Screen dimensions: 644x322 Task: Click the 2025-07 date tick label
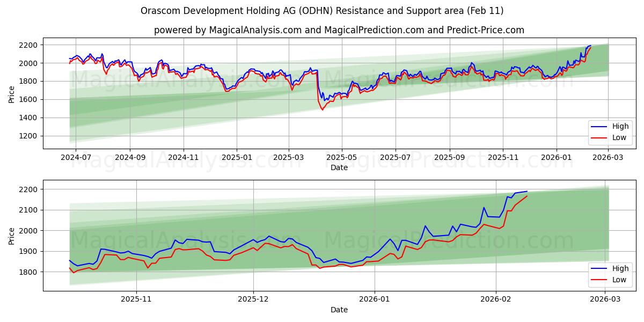pyautogui.click(x=396, y=157)
